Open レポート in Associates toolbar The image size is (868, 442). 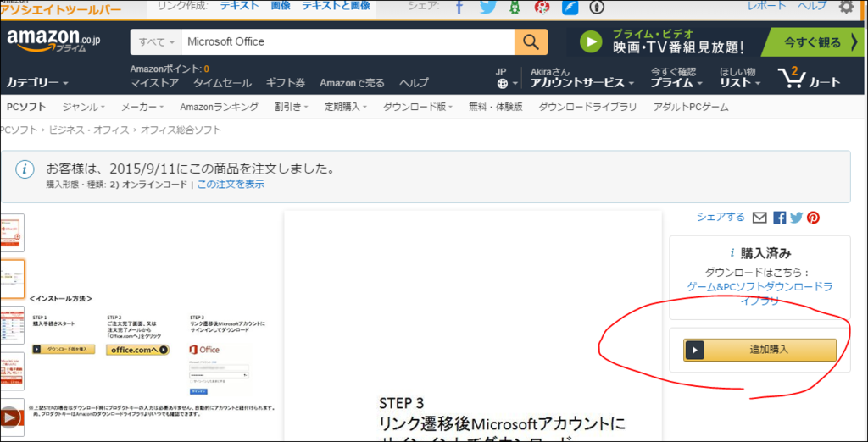click(766, 6)
